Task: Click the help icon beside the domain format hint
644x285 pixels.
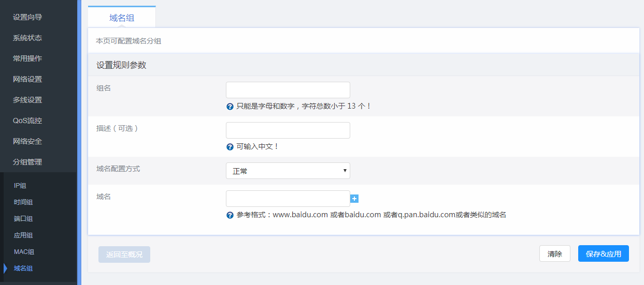Action: [x=230, y=215]
